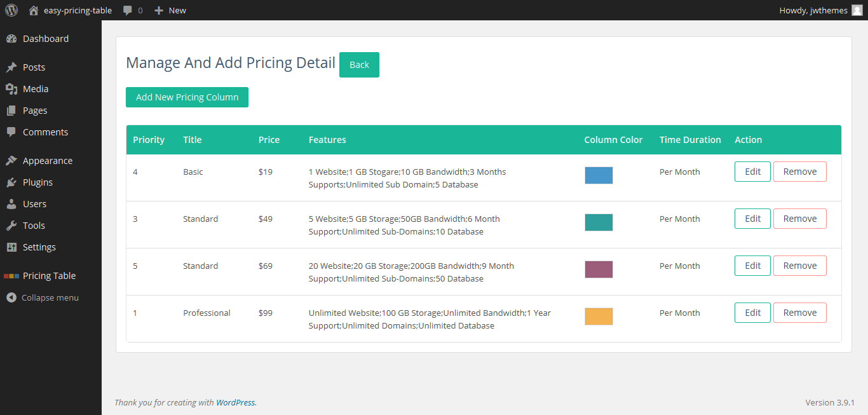Click the Add New Pricing Column button

click(x=187, y=97)
